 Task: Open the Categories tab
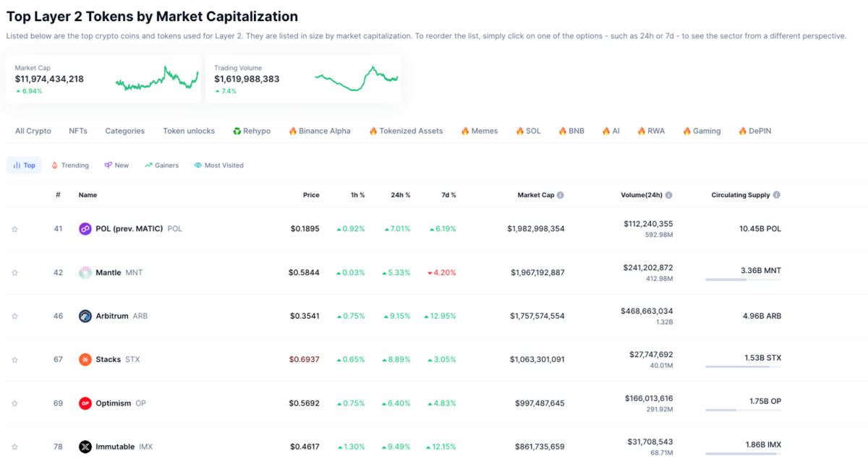[x=125, y=131]
